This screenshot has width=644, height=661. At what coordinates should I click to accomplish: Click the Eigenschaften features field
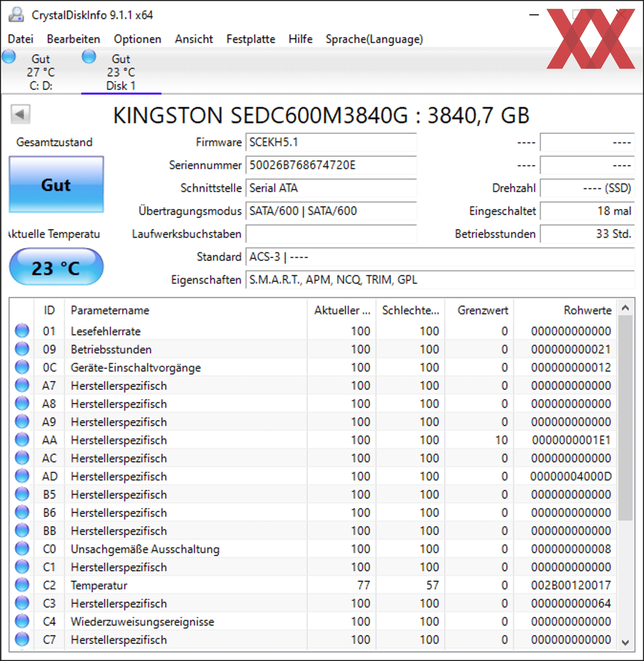click(x=440, y=280)
